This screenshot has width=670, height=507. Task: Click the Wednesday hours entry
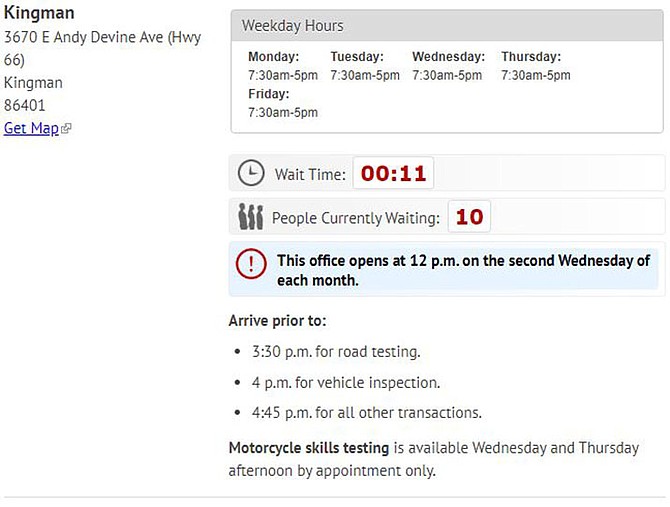[449, 66]
